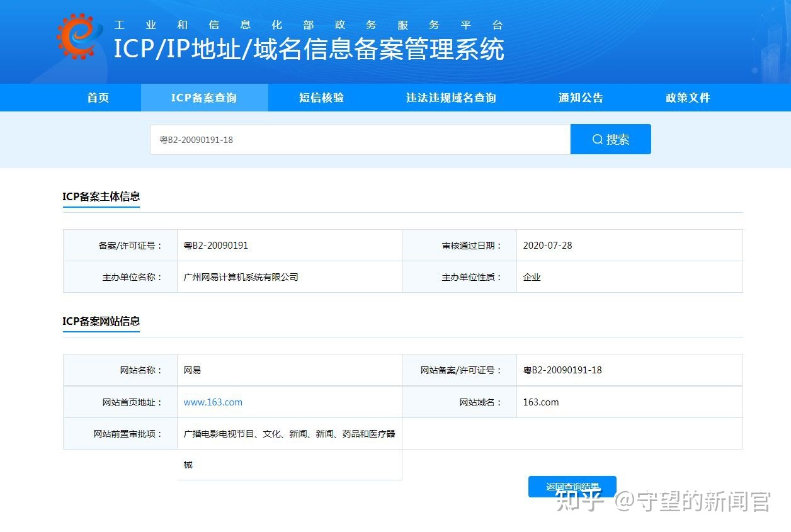Open the www.163.com link

click(x=213, y=402)
